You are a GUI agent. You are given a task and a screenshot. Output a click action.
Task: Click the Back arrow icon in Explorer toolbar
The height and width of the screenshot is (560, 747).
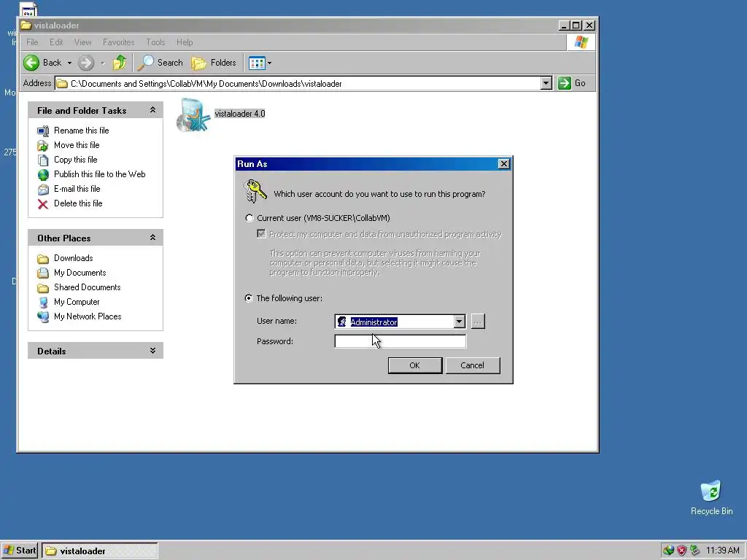click(x=31, y=63)
